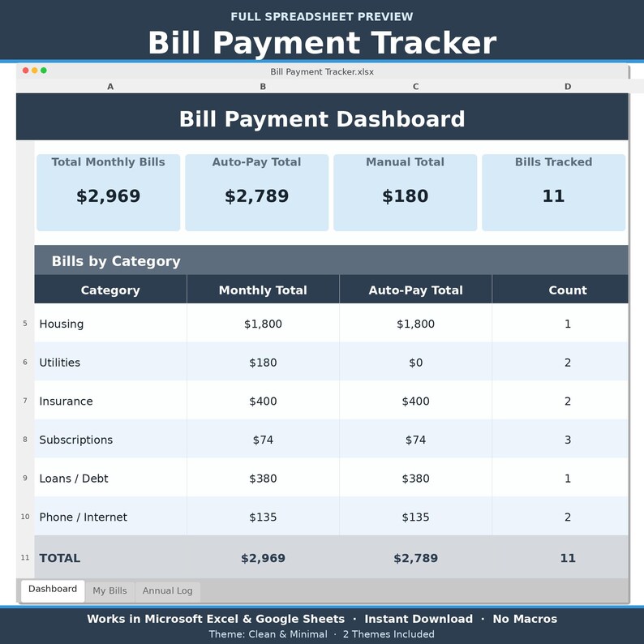
Task: Click the Auto-Pay Total summary card
Action: [x=256, y=192]
